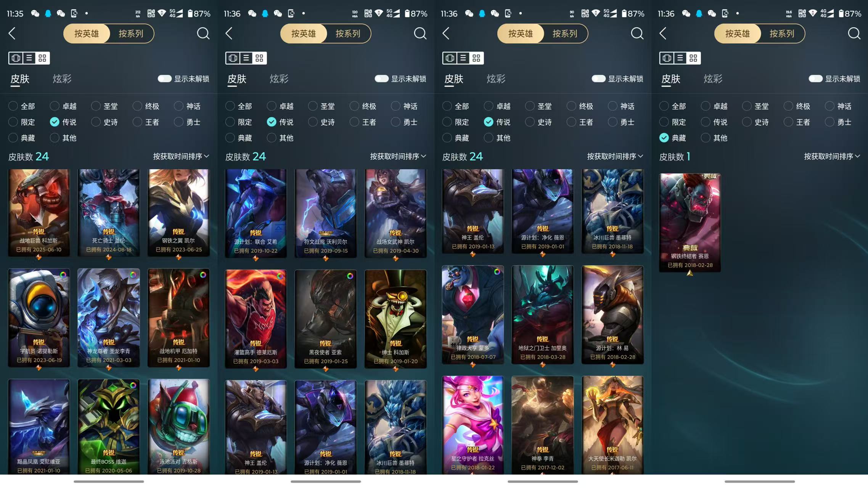The image size is (868, 488).
Task: Uncheck the selected 典藏 filter radio
Action: point(664,138)
